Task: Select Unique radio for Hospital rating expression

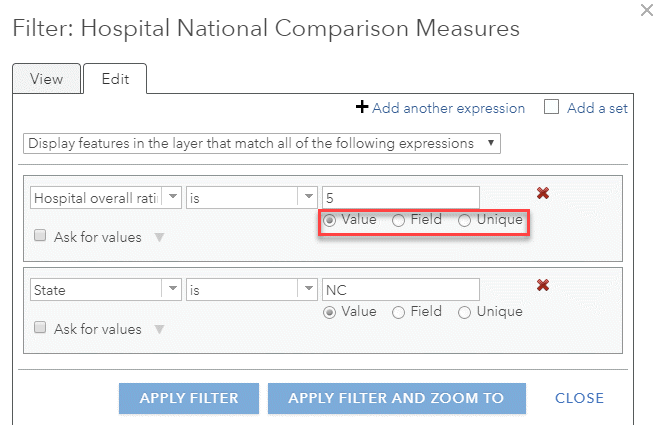Action: [464, 220]
